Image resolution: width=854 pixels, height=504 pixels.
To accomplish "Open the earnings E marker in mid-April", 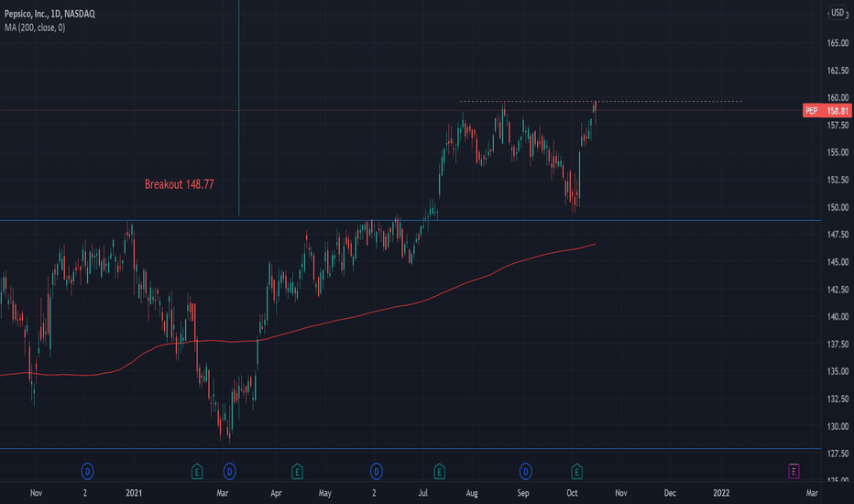I will (297, 471).
